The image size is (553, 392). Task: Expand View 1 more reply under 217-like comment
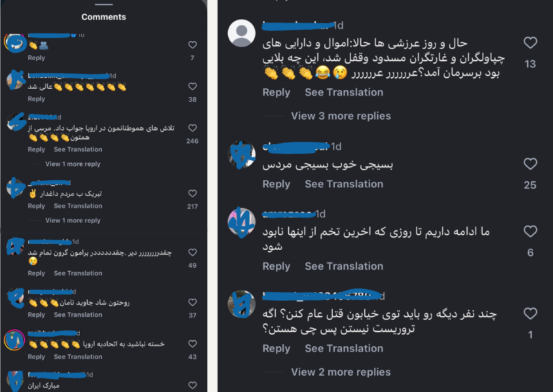(x=73, y=221)
